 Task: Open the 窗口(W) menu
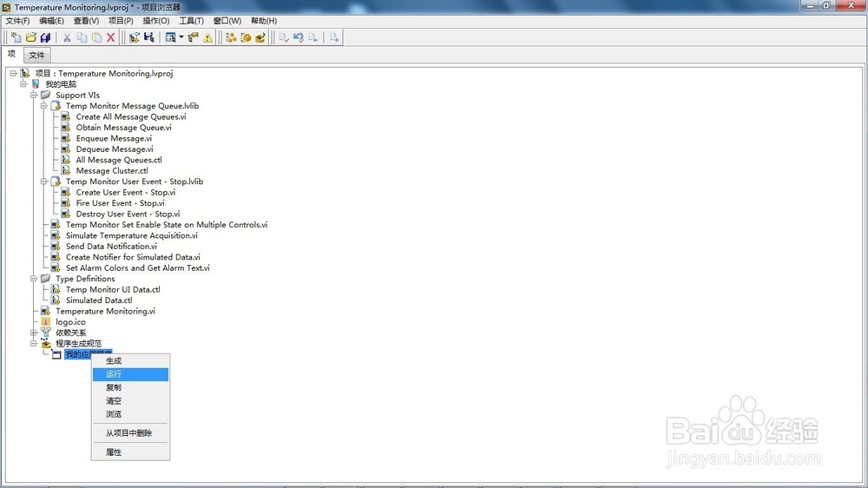[227, 21]
